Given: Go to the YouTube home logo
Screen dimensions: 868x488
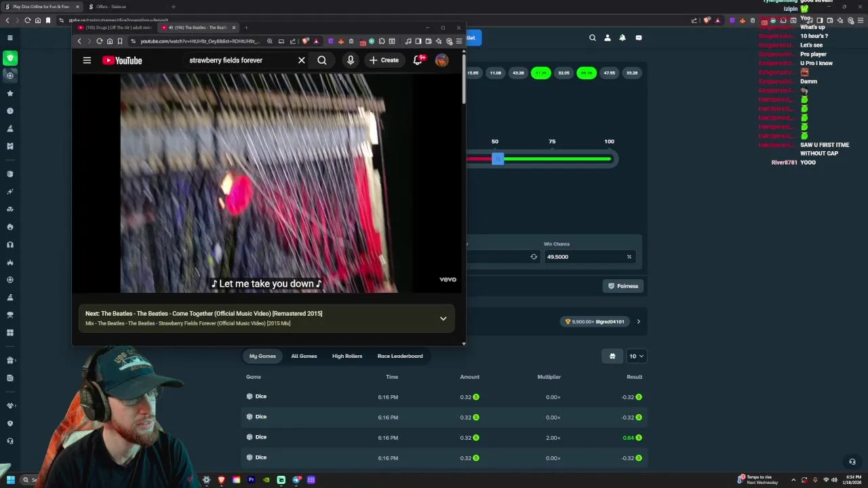Looking at the screenshot, I should pos(123,60).
